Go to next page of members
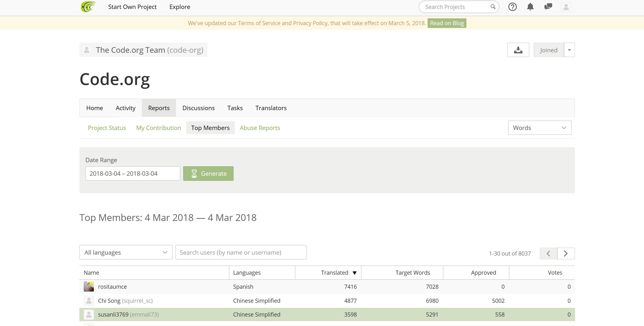 (x=566, y=253)
